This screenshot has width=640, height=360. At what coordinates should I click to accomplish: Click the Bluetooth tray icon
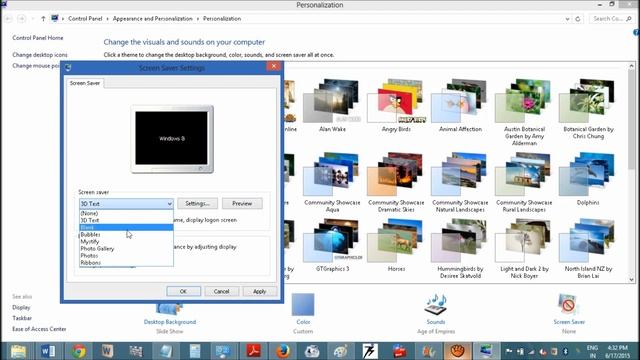click(565, 351)
